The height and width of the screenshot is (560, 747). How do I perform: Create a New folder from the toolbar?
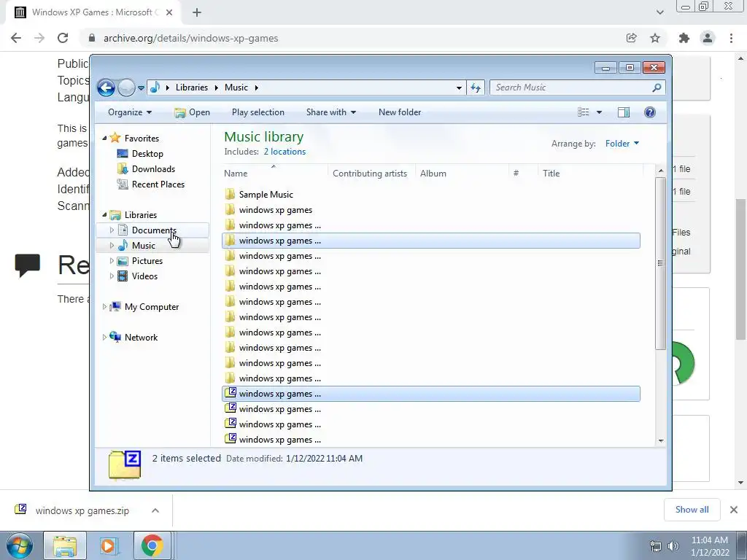(x=400, y=112)
